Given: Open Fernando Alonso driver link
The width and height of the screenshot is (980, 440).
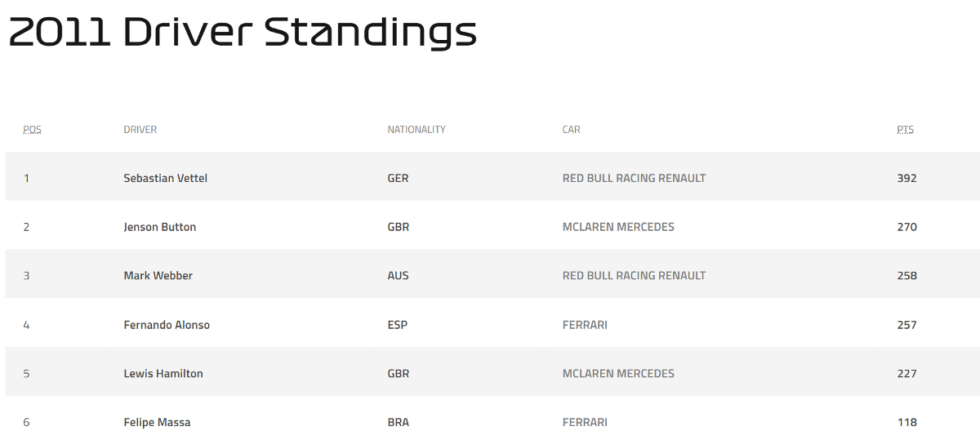Looking at the screenshot, I should [x=167, y=325].
